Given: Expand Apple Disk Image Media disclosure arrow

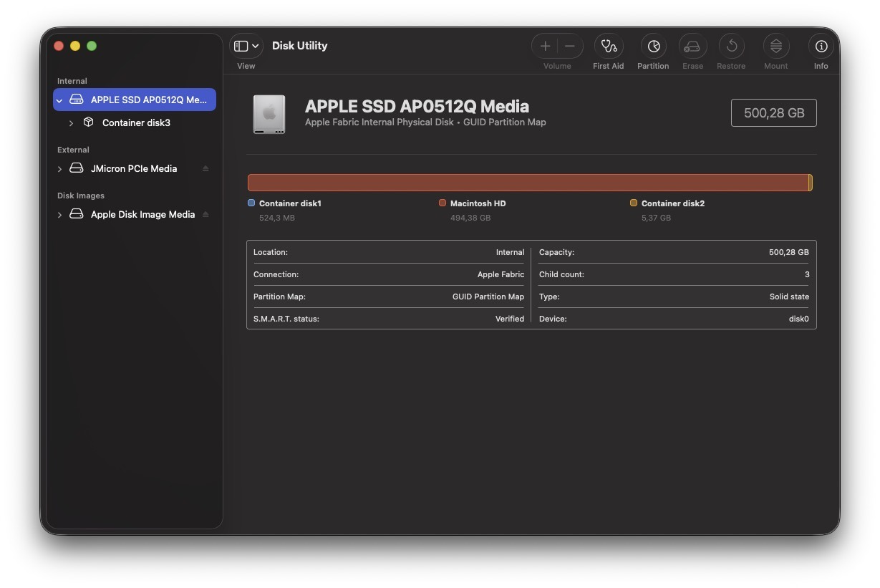Looking at the screenshot, I should pyautogui.click(x=59, y=215).
